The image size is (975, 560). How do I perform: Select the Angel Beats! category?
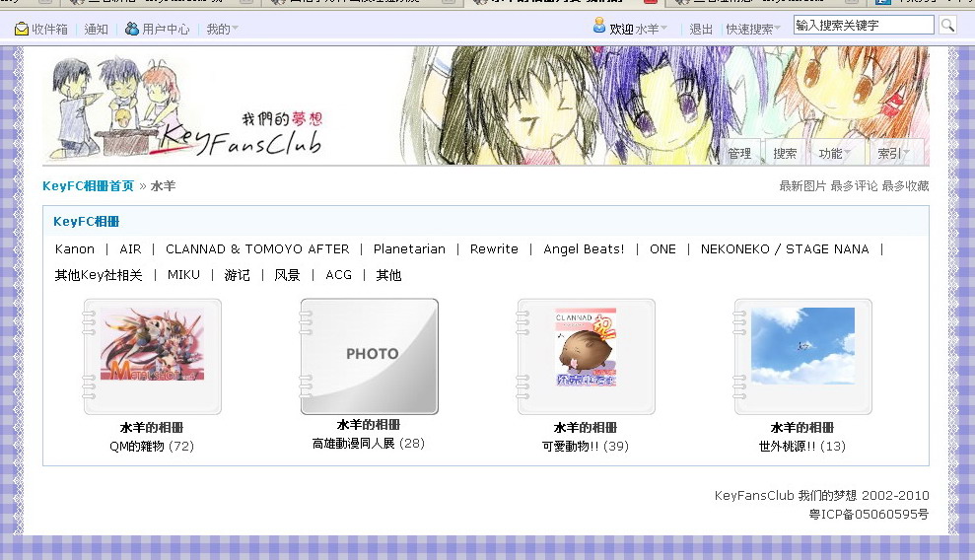click(x=584, y=249)
